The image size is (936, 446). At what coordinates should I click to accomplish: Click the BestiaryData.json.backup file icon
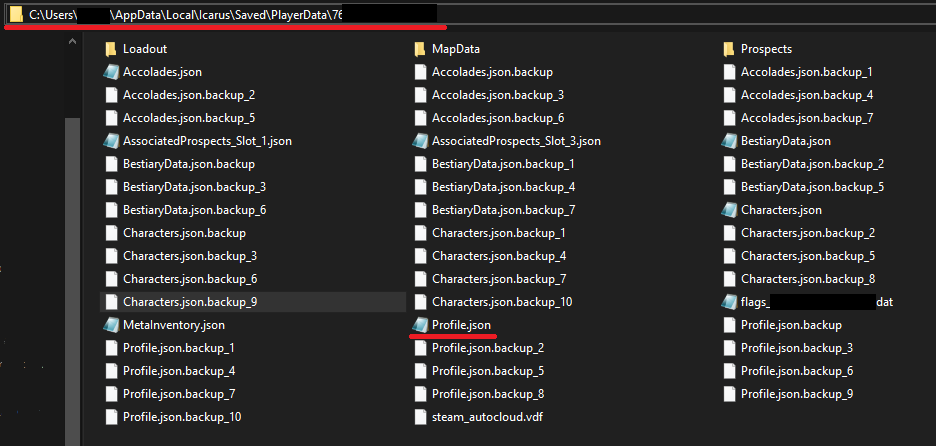[112, 164]
